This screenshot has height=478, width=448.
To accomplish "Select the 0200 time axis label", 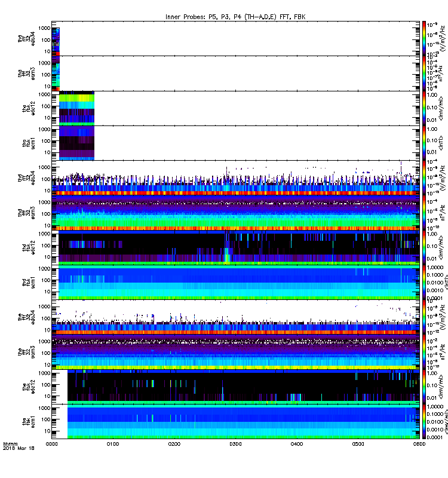I will click(174, 444).
